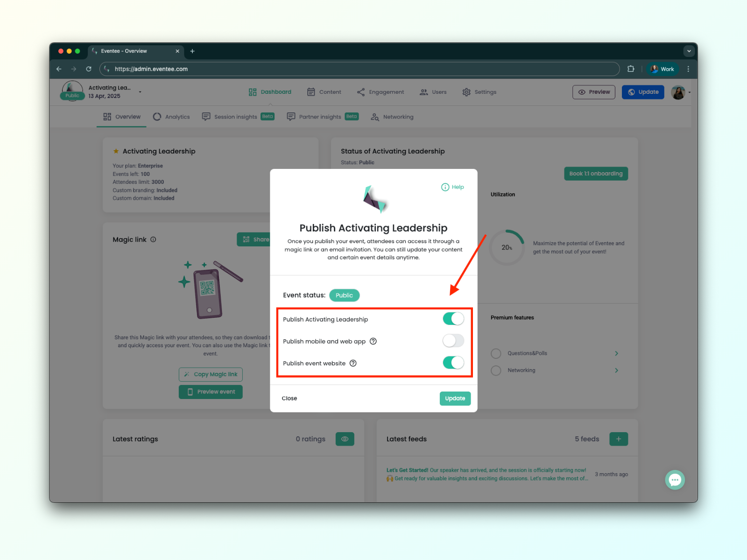Open the Engagement menu

tap(381, 92)
